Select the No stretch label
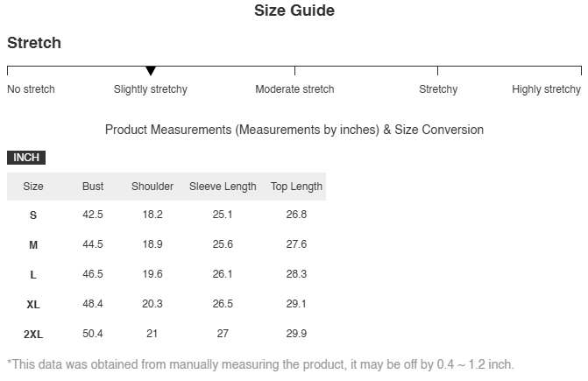 [31, 89]
